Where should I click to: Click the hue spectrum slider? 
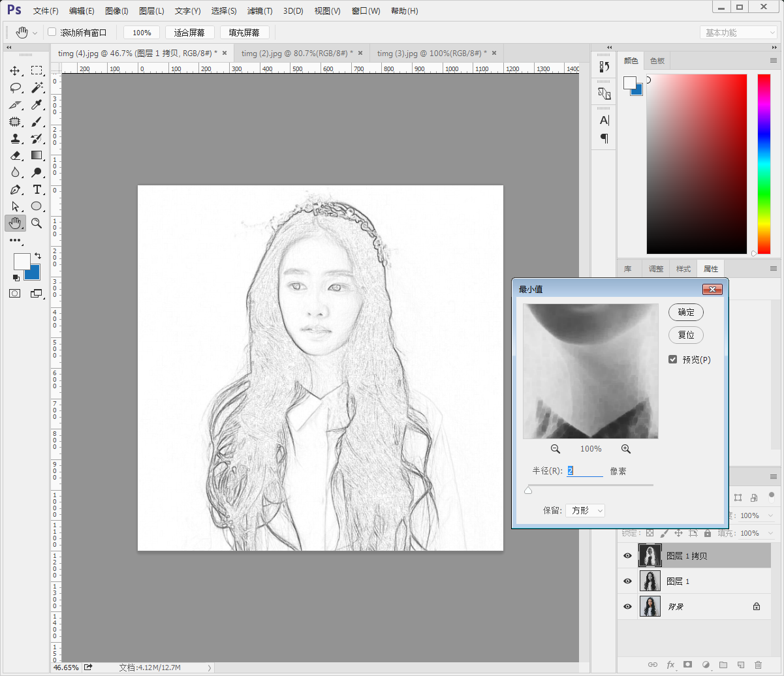point(764,164)
